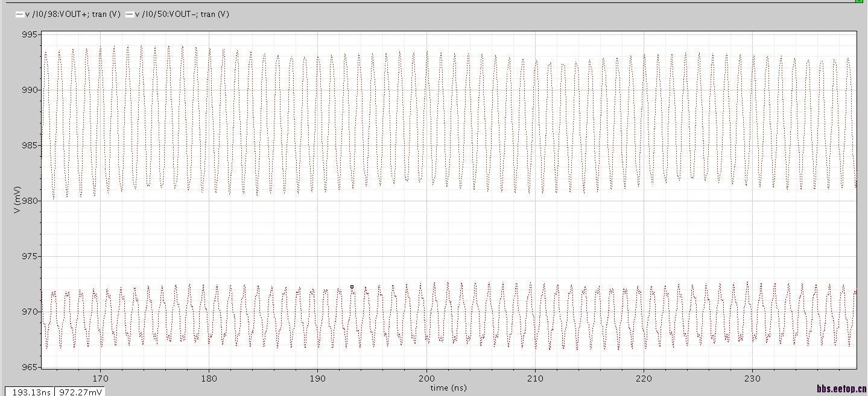Viewport: 868px width, 396px height.
Task: Select the VOUT- legend color swatch
Action: click(x=130, y=14)
